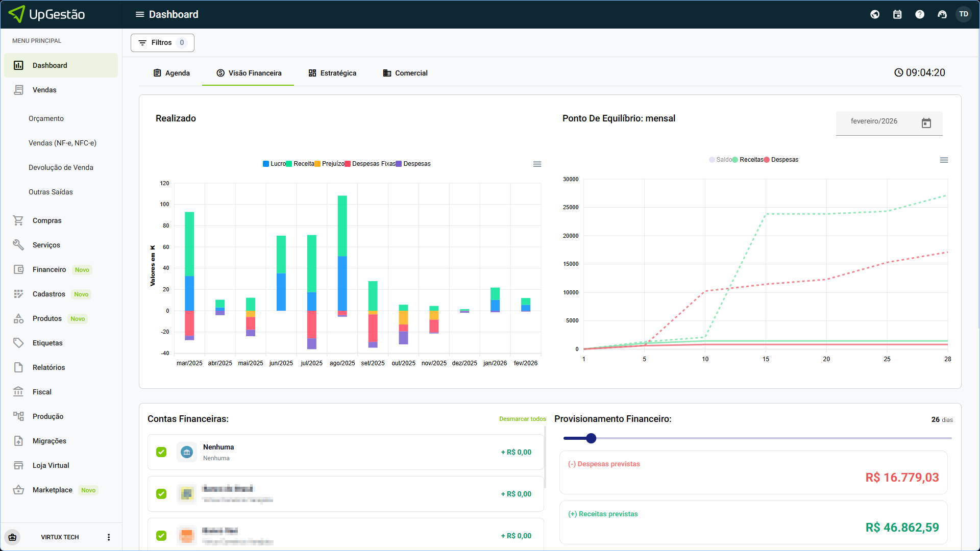
Task: Click the hamburger menu icon beside Dashboard
Action: (x=139, y=14)
